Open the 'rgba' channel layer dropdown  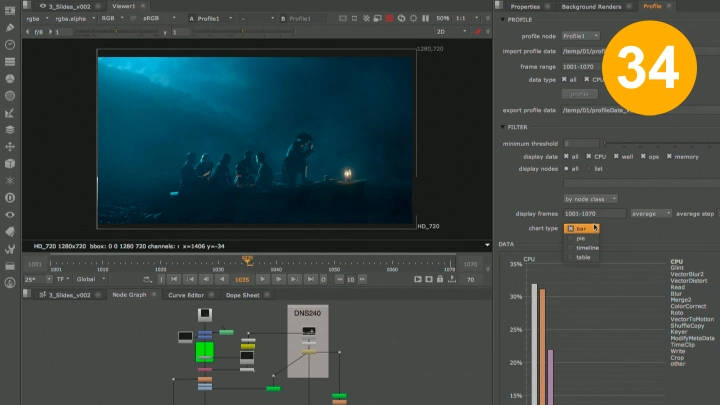tap(37, 18)
